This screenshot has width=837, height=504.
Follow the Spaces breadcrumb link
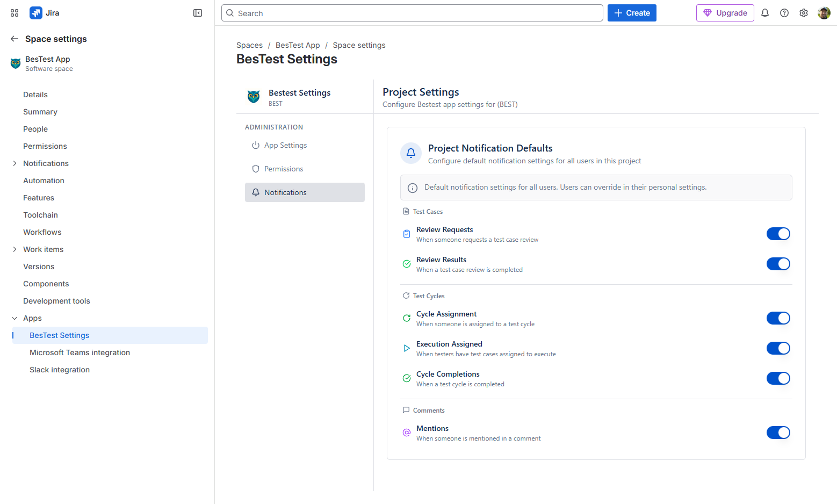tap(250, 45)
